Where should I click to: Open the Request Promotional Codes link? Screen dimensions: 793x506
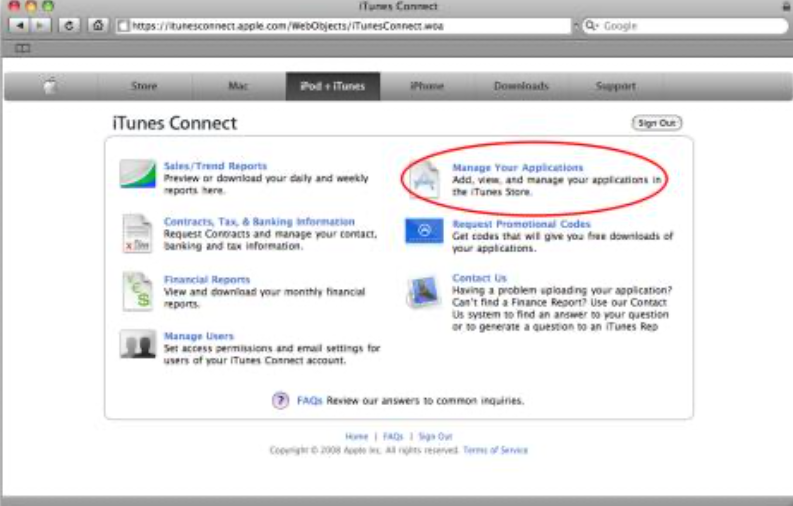[521, 224]
